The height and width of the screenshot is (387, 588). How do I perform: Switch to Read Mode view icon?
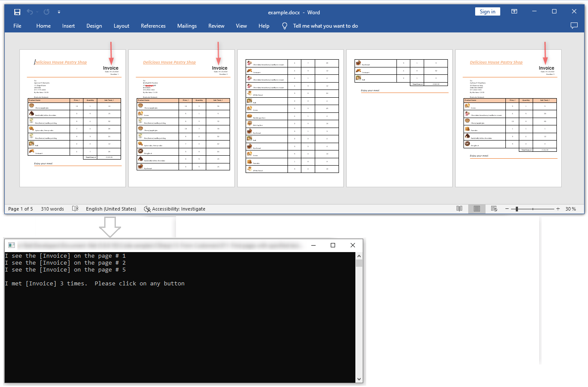(x=459, y=208)
